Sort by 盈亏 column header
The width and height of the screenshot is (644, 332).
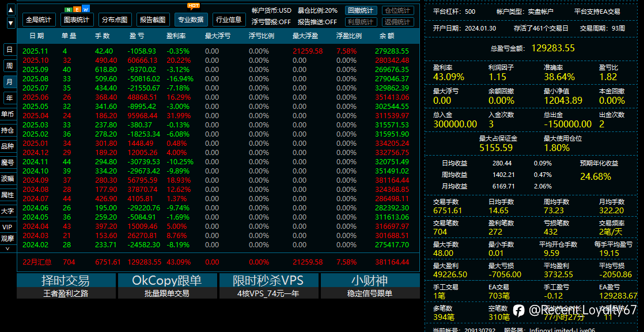(137, 36)
